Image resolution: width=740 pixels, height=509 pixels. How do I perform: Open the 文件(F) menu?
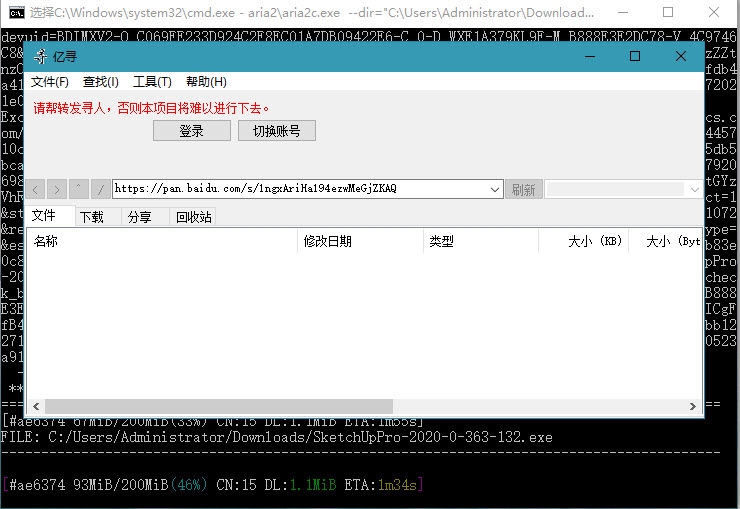coord(50,82)
